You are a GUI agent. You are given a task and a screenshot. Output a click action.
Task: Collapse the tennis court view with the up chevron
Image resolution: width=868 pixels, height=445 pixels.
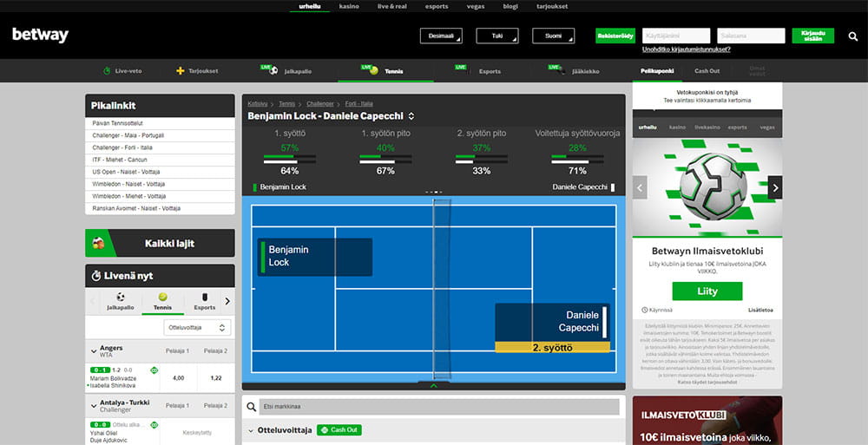pos(433,385)
